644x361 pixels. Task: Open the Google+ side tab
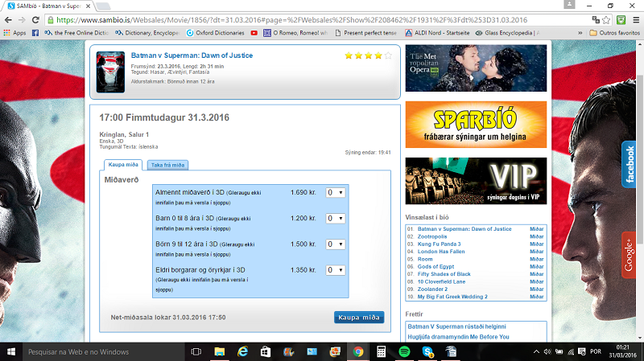point(630,255)
